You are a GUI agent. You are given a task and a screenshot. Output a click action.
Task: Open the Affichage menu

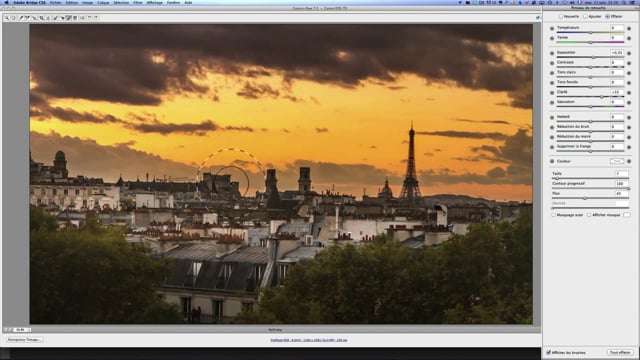pyautogui.click(x=154, y=2)
